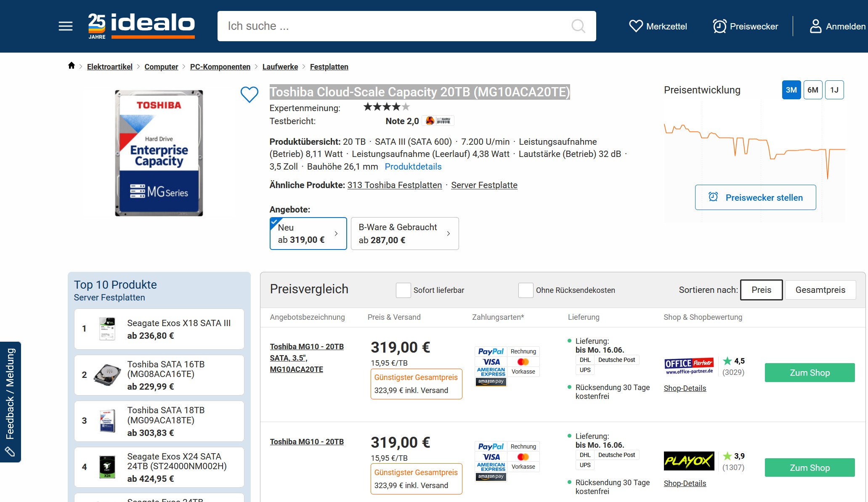This screenshot has height=502, width=868.
Task: Click chevron in B-Ware & Gebraucht box
Action: (x=449, y=234)
